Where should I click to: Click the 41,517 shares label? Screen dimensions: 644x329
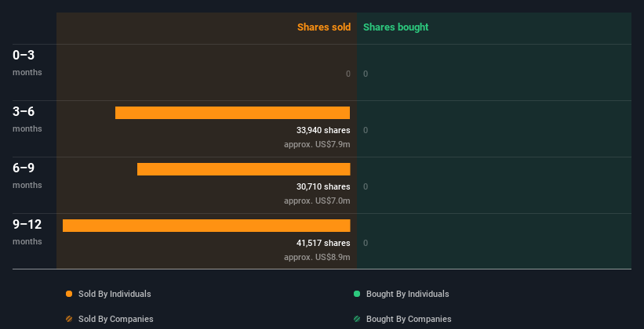pos(323,243)
